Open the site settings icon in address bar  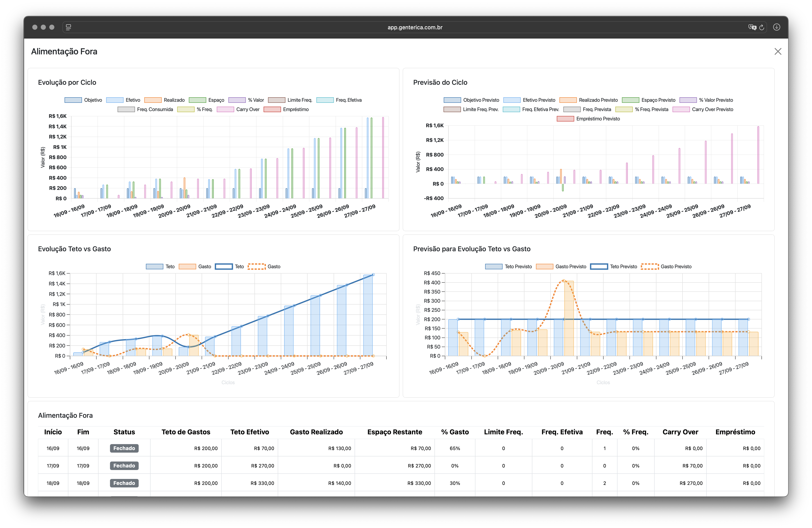click(x=68, y=27)
